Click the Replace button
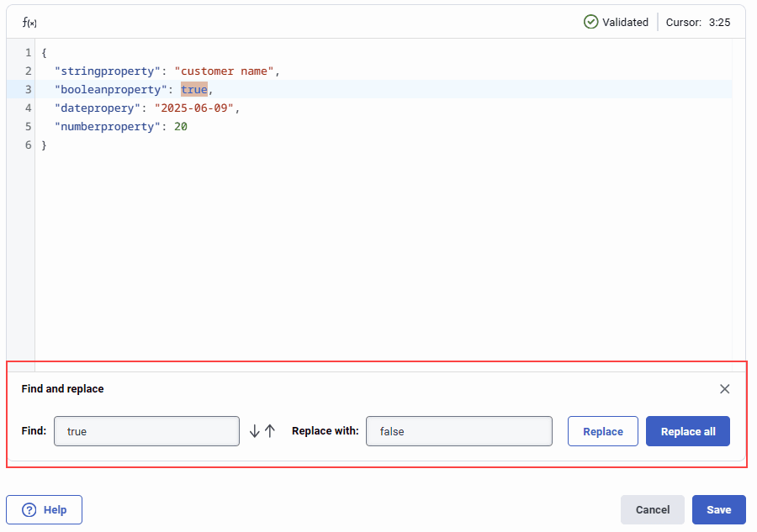 pos(602,430)
